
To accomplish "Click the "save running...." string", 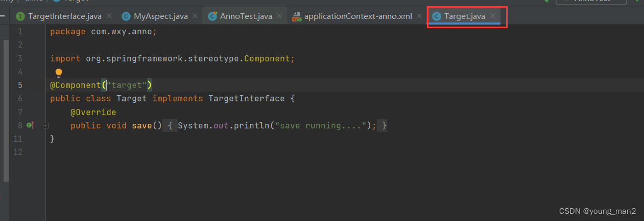I will click(x=321, y=125).
